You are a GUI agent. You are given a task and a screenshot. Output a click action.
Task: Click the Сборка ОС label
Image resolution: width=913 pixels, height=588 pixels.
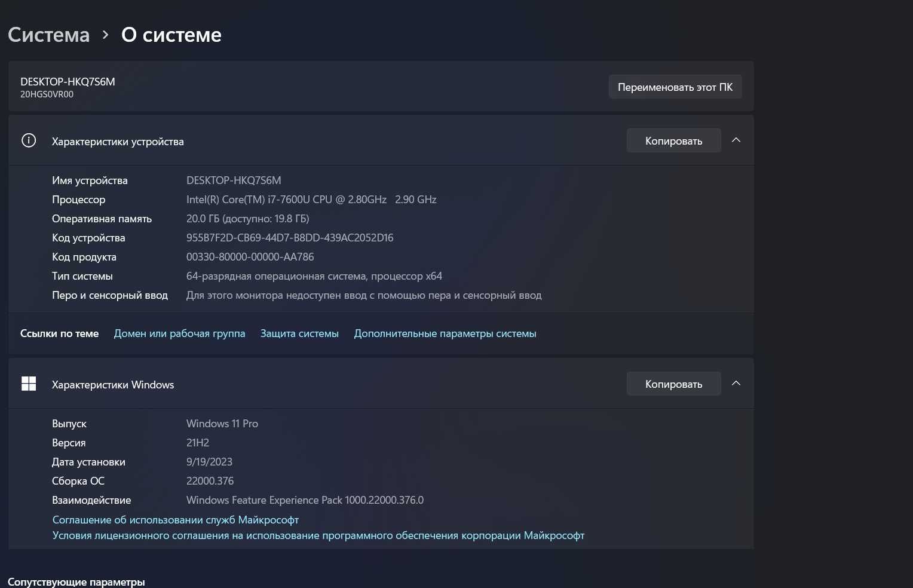point(78,481)
